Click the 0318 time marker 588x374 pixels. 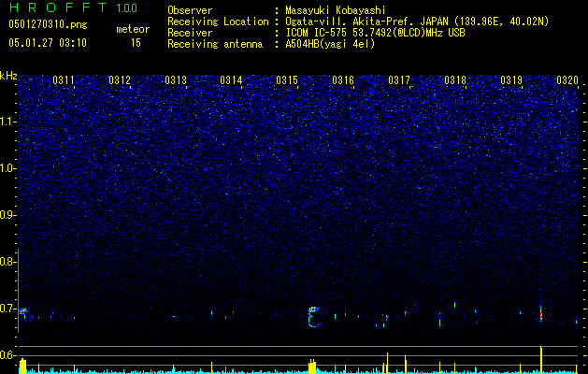[x=455, y=79]
